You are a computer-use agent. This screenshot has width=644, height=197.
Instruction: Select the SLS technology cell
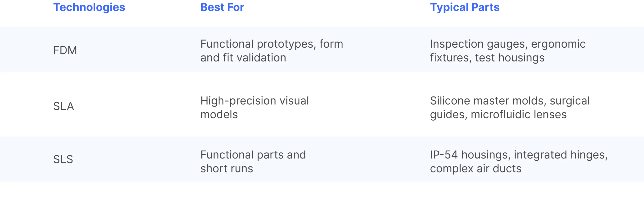point(63,159)
